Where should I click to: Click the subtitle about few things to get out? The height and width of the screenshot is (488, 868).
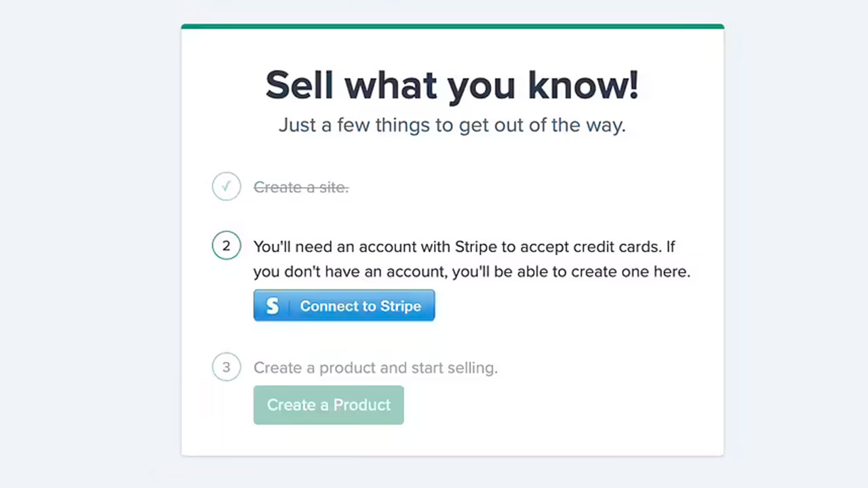(x=452, y=125)
